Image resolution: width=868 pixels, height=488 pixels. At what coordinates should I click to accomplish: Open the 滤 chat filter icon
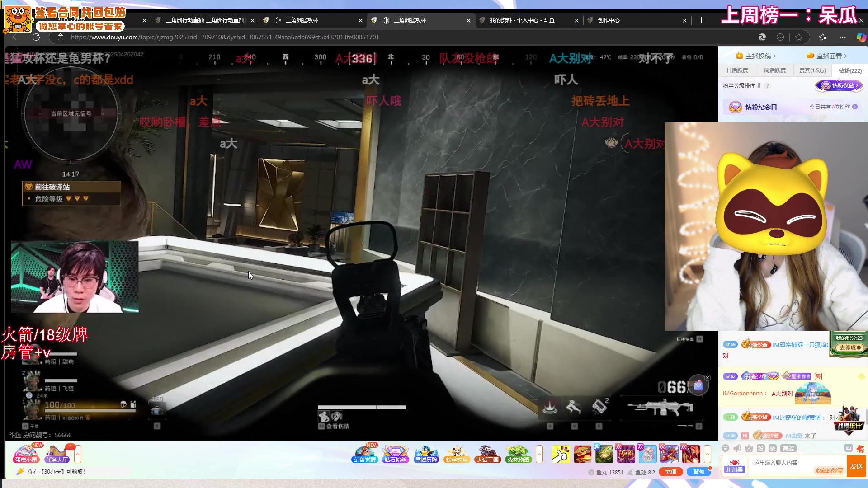pos(848,448)
